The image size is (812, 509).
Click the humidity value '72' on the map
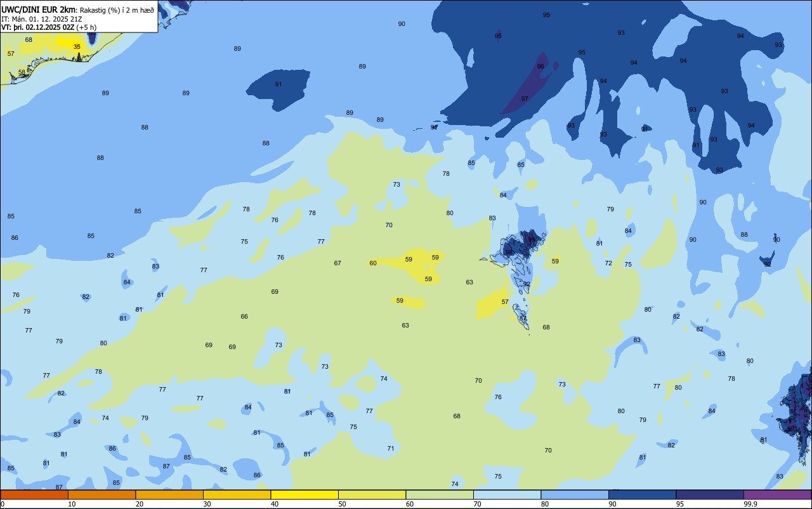pyautogui.click(x=608, y=263)
